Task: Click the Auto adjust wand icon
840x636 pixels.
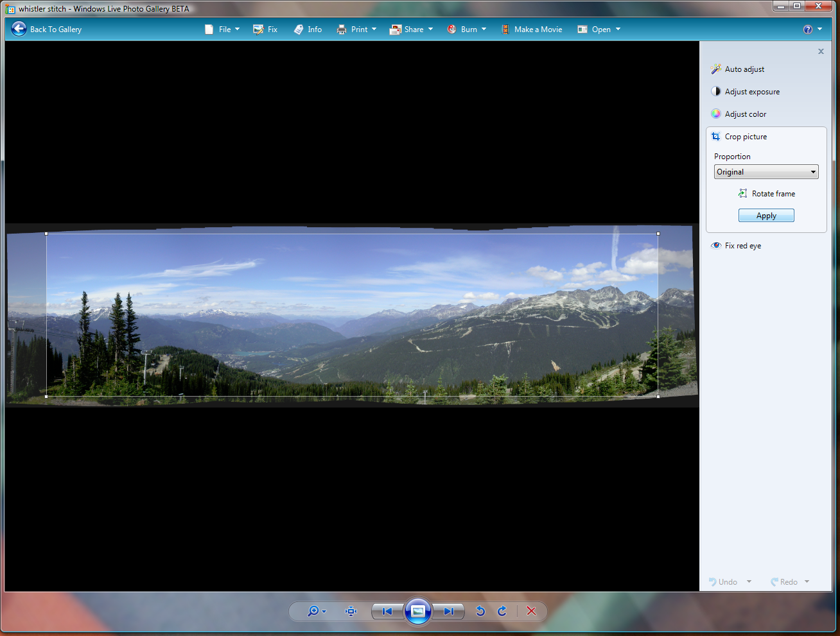Action: tap(716, 69)
